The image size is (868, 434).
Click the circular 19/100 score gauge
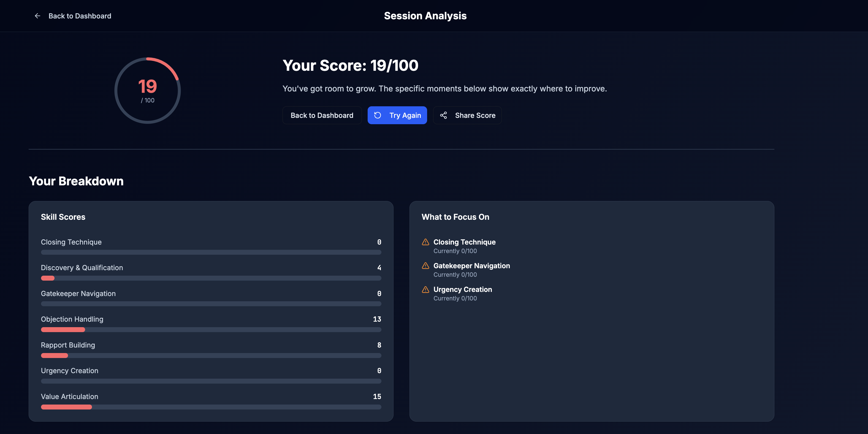148,90
